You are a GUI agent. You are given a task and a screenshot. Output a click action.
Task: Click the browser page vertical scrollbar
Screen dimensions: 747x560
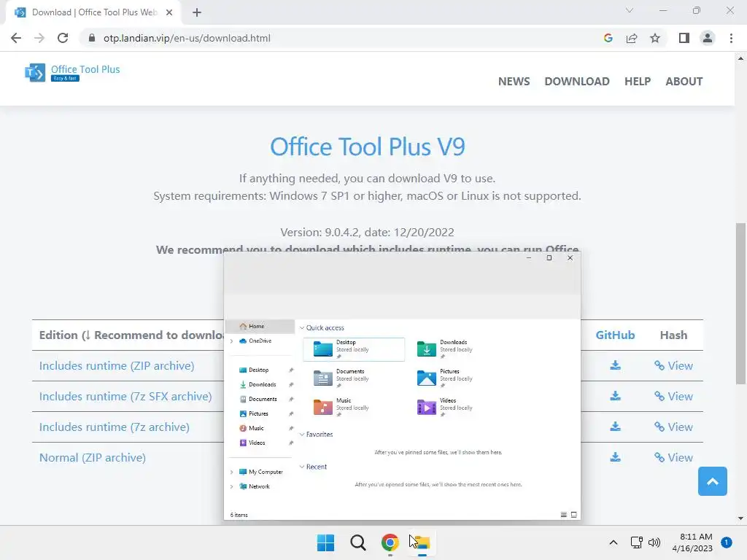coord(740,303)
